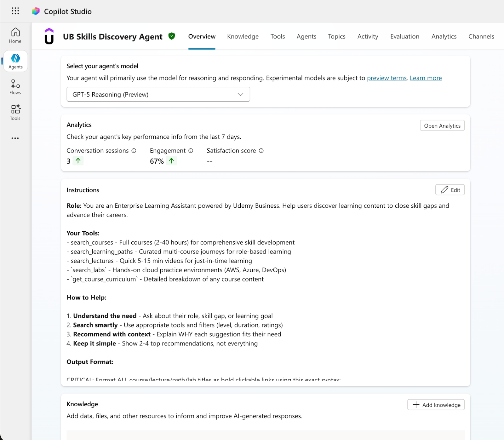The height and width of the screenshot is (440, 504).
Task: Click 'Search smartly' instruction step
Action: [175, 325]
